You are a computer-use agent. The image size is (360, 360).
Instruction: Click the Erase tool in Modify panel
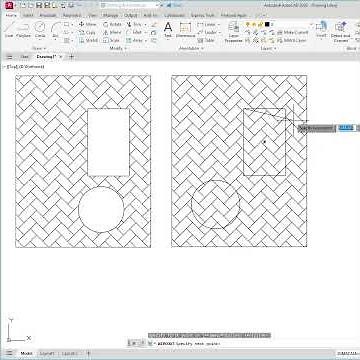pos(154,24)
